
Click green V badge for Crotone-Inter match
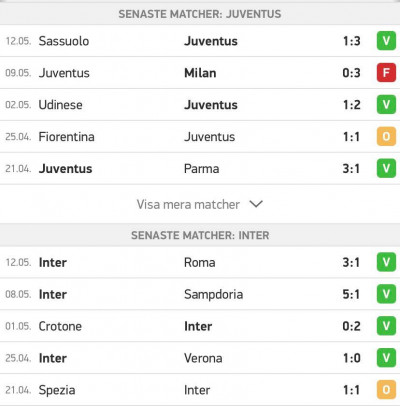tap(386, 326)
